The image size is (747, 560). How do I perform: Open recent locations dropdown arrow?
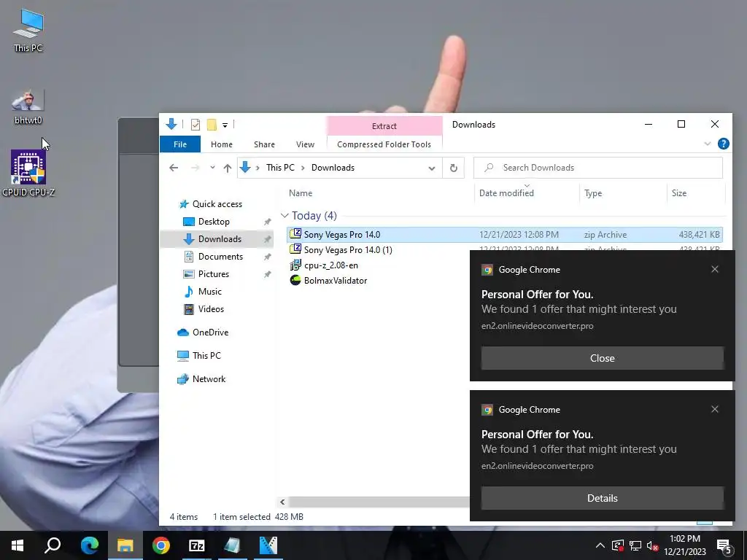(212, 168)
